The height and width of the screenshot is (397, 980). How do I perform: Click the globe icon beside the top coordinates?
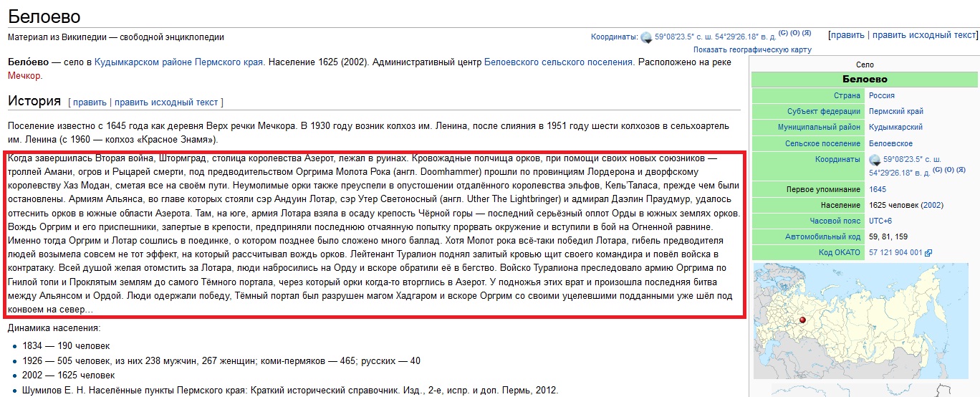coord(646,37)
